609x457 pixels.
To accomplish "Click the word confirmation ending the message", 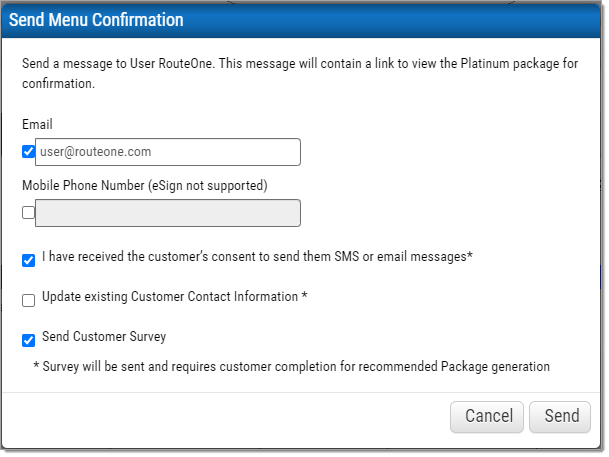I will click(58, 84).
